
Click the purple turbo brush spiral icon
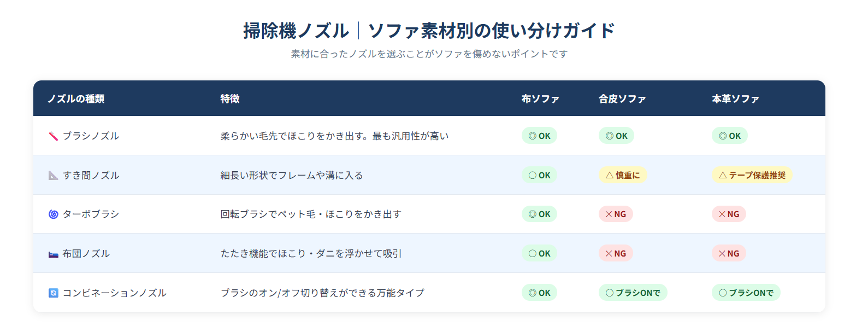click(53, 214)
